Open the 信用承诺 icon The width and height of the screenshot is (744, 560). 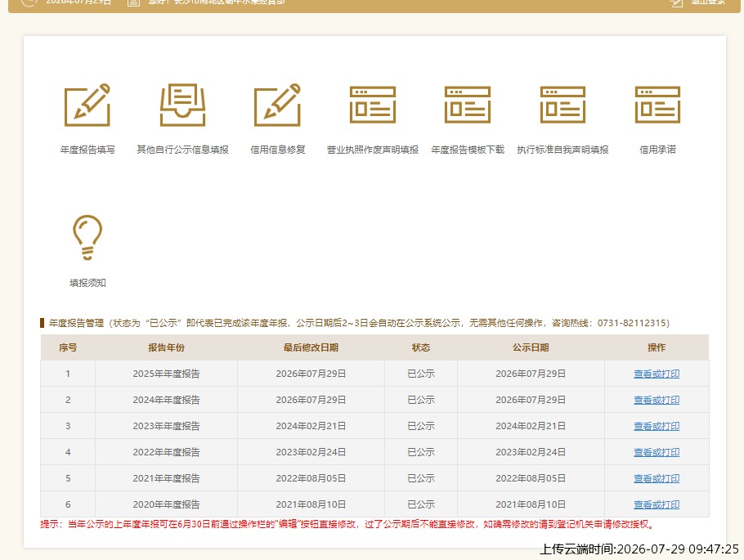657,105
